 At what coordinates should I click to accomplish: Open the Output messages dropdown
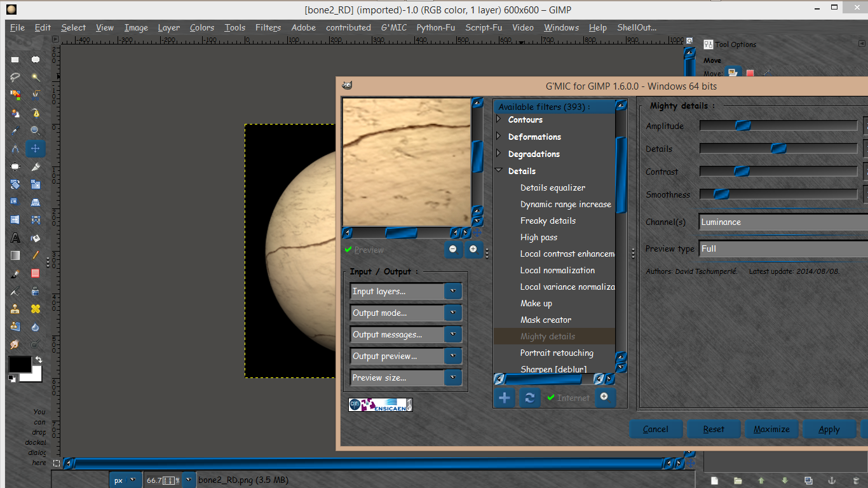tap(406, 334)
